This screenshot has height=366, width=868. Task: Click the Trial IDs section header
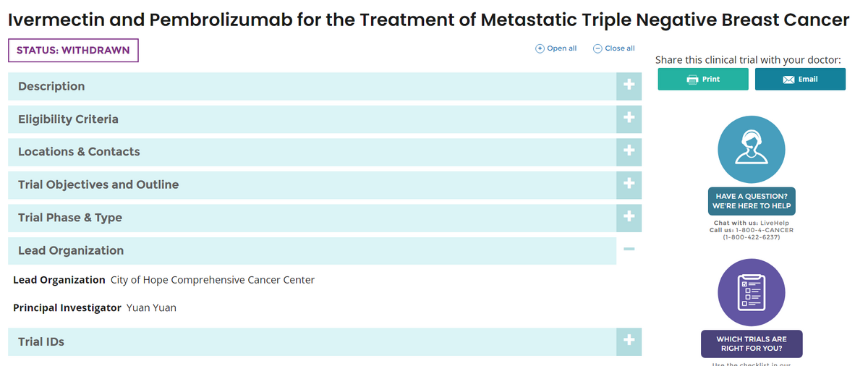tap(41, 341)
